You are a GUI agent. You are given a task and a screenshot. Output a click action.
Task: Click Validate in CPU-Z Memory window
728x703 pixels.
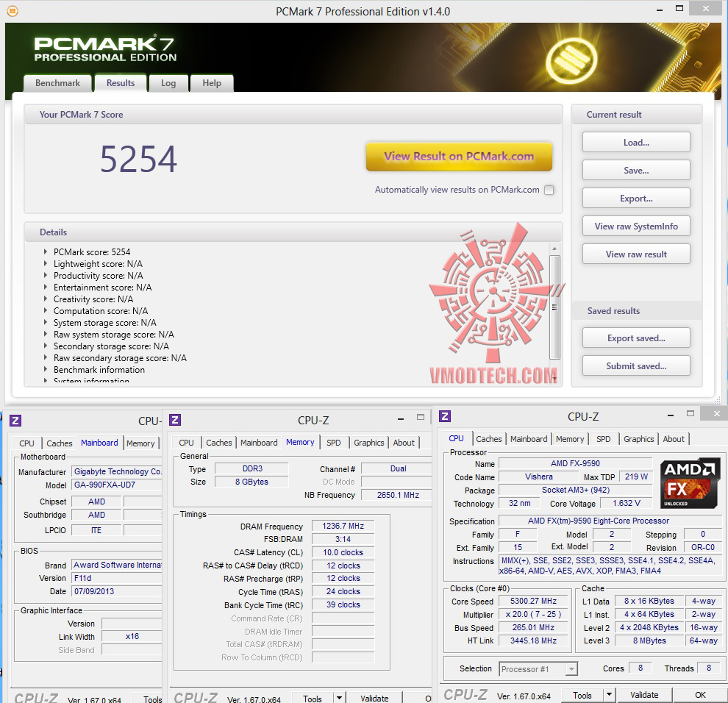(374, 699)
